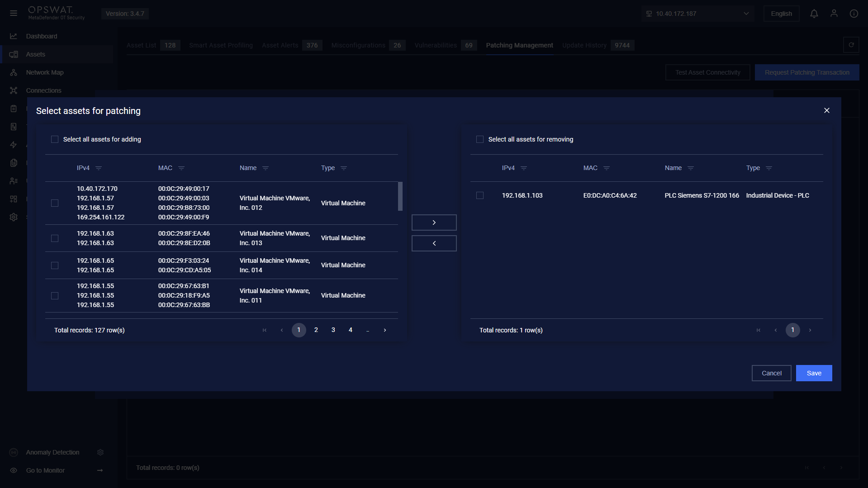Close the Select assets for patching dialog
The width and height of the screenshot is (868, 488).
827,110
